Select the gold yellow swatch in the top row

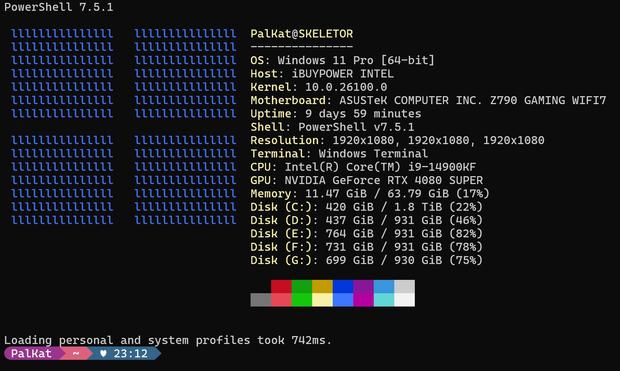point(323,287)
